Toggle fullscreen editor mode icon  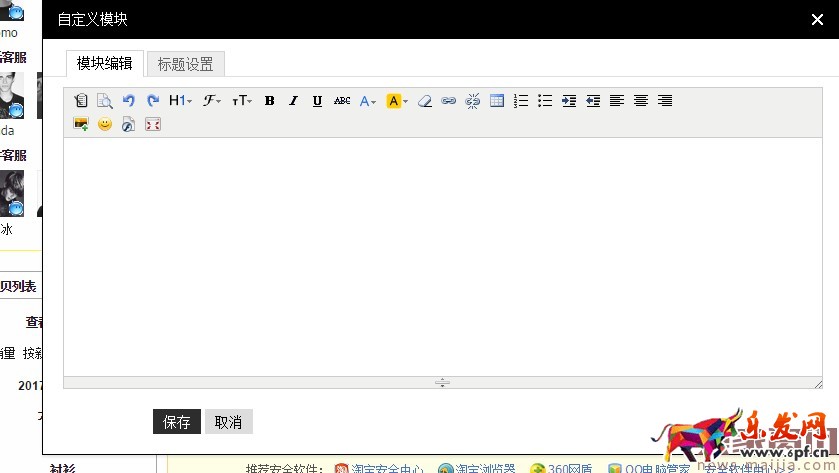(x=153, y=125)
